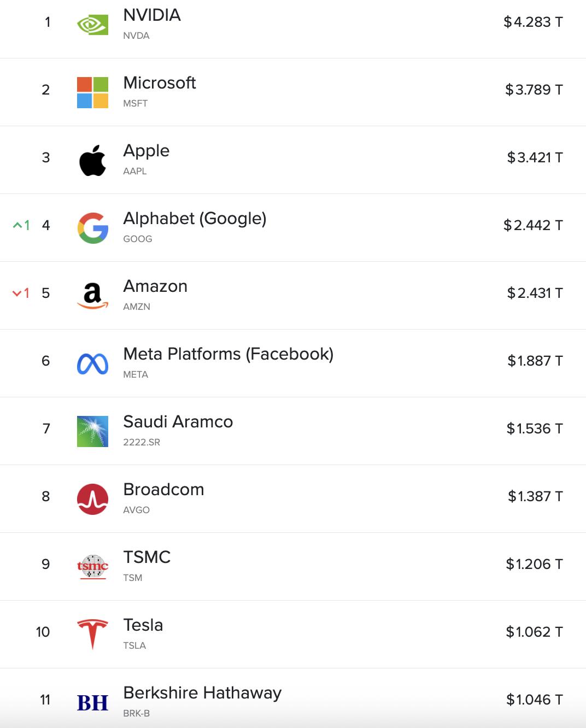Viewport: 586px width, 728px height.
Task: Click the TSMC wafer logo
Action: point(92,567)
